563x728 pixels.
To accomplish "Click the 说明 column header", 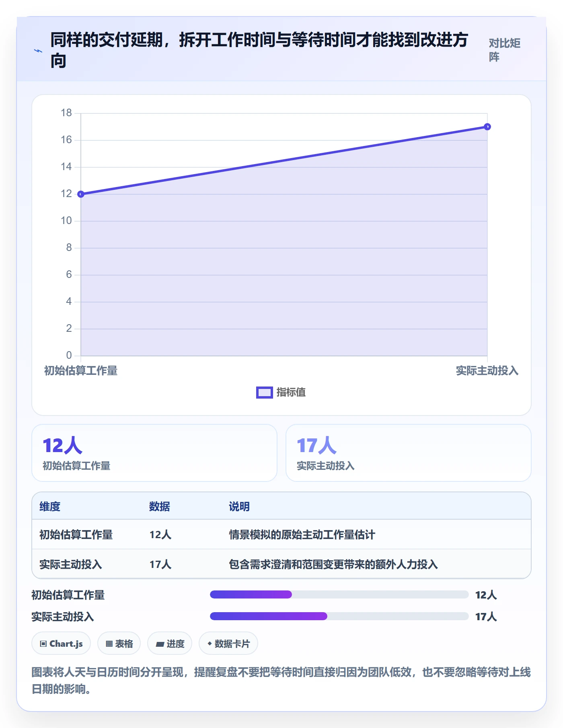I will 239,506.
